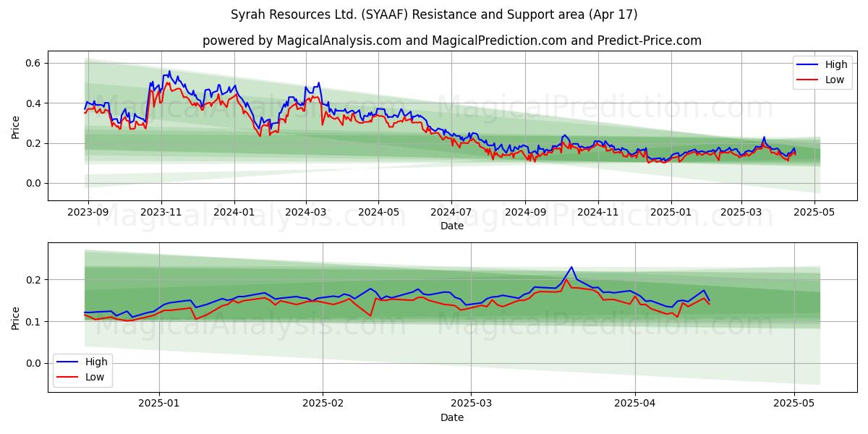Image resolution: width=868 pixels, height=434 pixels.
Task: Click the '0.2' y-axis label in the bottom chart
Action: [x=35, y=280]
